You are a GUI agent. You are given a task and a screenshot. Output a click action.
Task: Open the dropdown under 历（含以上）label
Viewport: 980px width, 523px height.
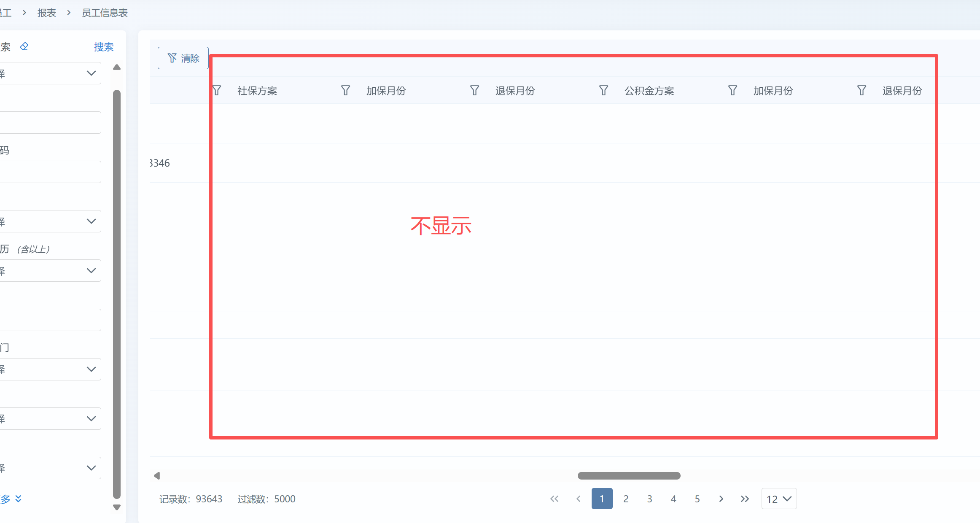pyautogui.click(x=50, y=271)
